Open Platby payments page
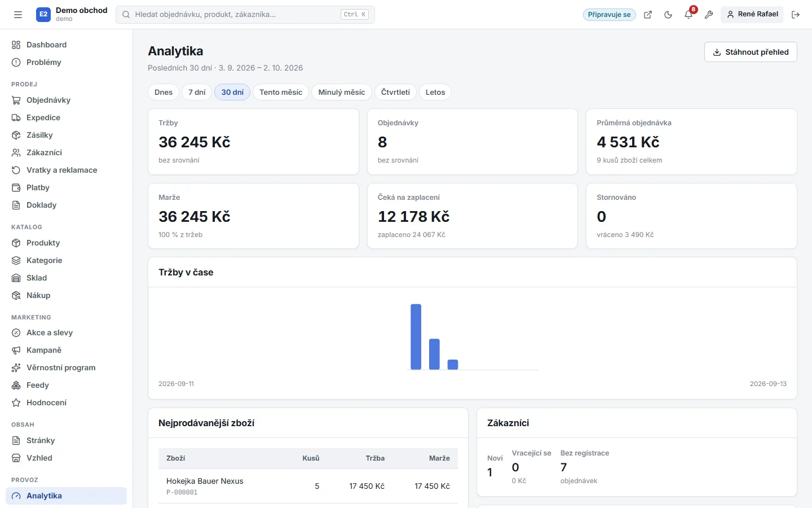Image resolution: width=812 pixels, height=508 pixels. coord(66,187)
